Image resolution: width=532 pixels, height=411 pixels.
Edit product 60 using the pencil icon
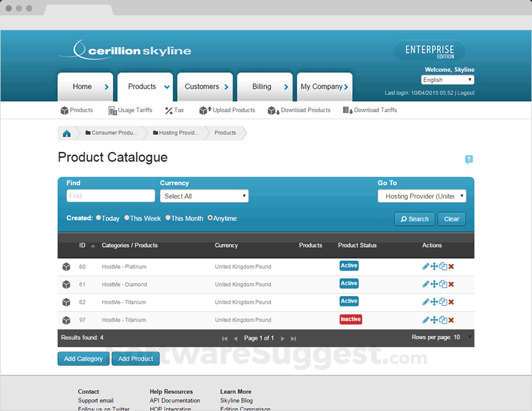(x=425, y=266)
